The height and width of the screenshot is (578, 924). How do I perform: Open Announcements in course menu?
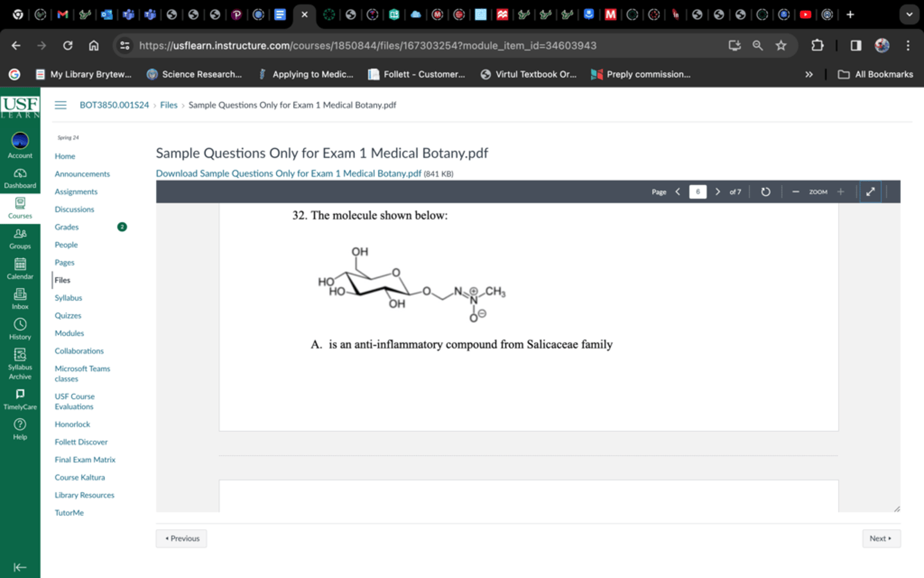pyautogui.click(x=82, y=174)
